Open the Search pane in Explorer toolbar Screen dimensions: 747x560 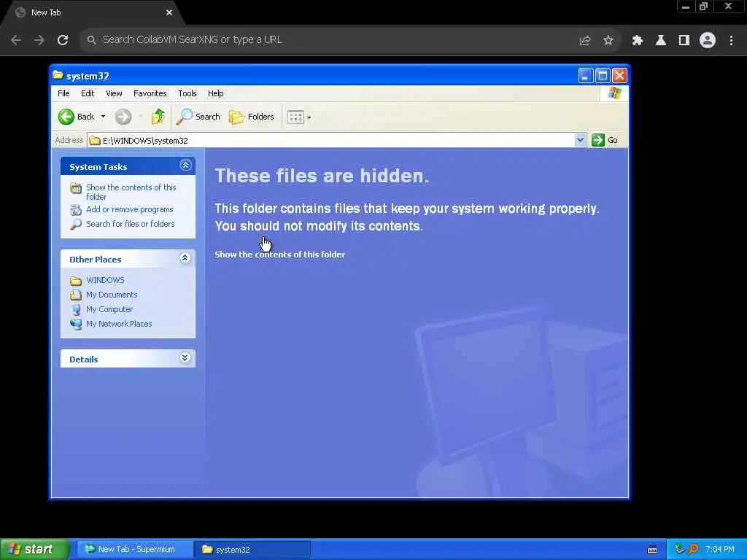[x=198, y=117]
